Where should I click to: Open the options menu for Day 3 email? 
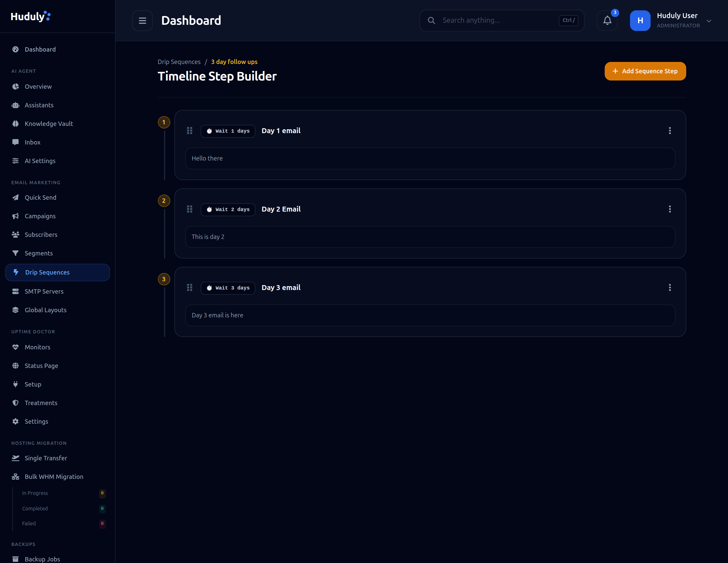point(670,287)
